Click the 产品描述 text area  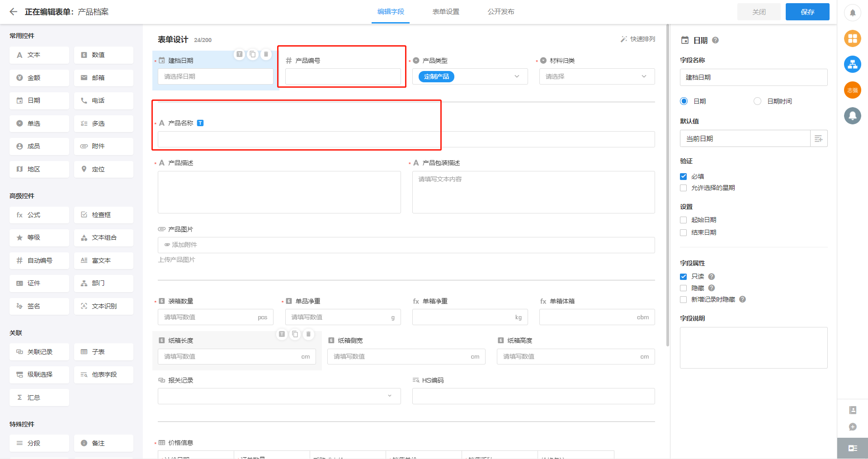pos(279,192)
